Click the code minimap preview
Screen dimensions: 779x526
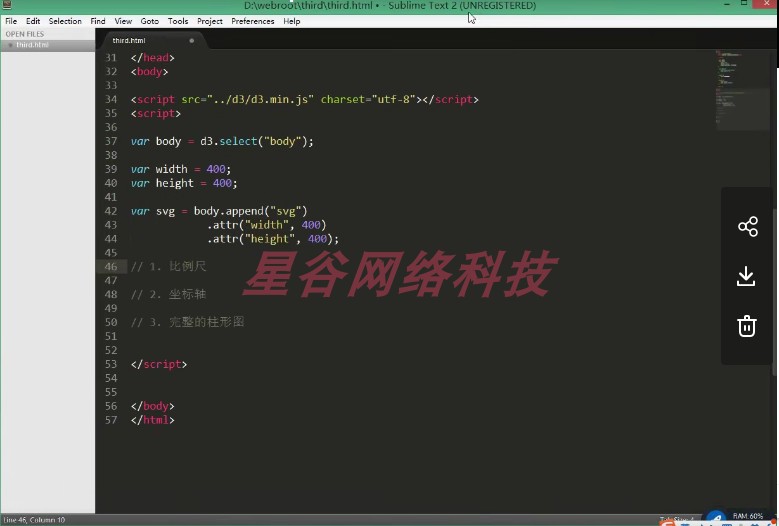pyautogui.click(x=743, y=89)
